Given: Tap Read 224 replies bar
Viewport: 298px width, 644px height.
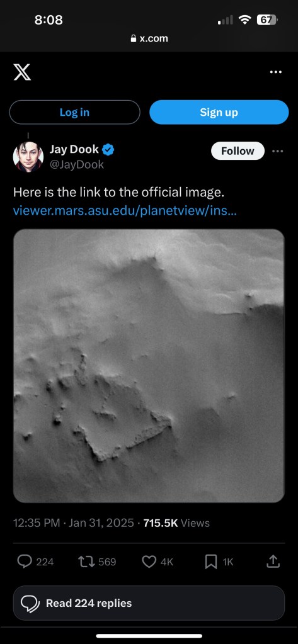Looking at the screenshot, I should tap(149, 603).
